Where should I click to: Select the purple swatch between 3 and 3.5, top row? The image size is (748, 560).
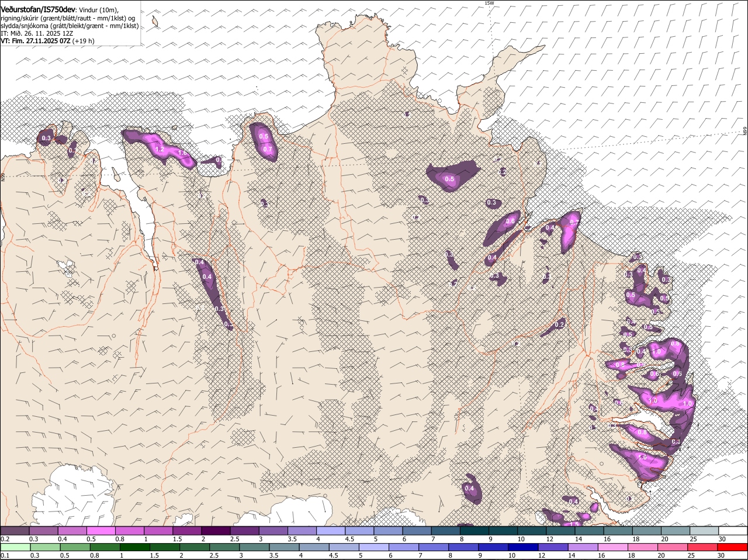point(273,530)
